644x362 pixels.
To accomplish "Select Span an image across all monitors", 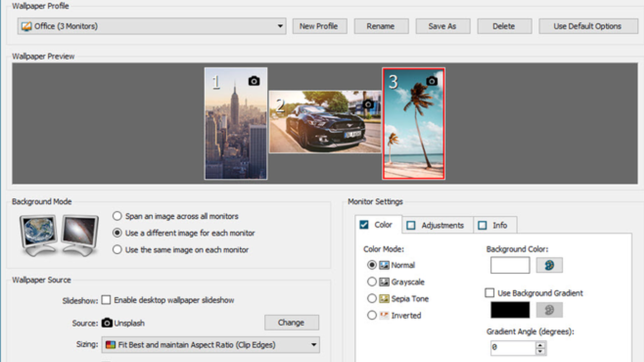I will (117, 216).
